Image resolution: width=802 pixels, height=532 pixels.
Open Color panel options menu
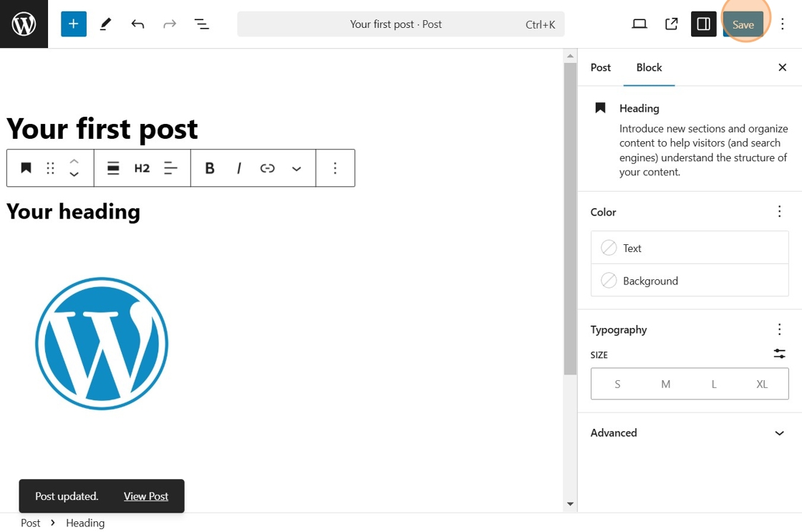(x=780, y=211)
